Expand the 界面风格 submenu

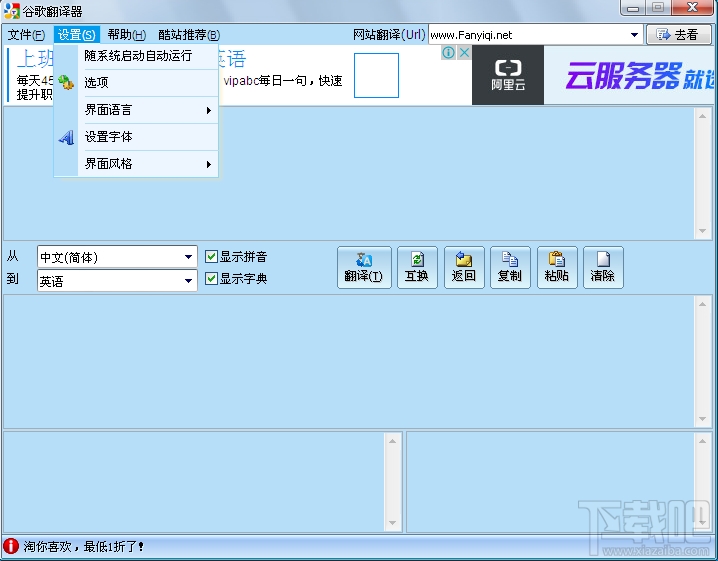[x=150, y=164]
